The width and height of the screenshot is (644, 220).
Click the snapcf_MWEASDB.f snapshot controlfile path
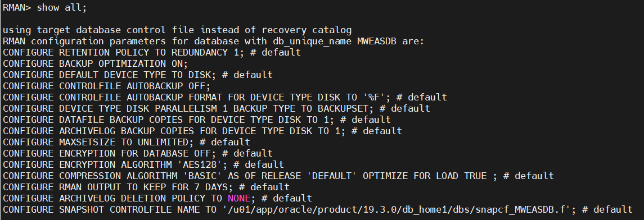tap(397, 210)
